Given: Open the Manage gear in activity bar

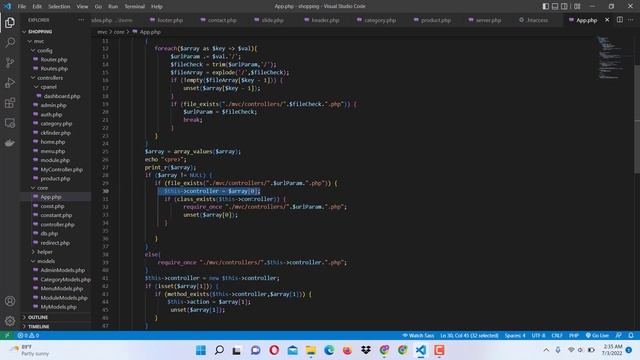Looking at the screenshot, I should (x=10, y=321).
